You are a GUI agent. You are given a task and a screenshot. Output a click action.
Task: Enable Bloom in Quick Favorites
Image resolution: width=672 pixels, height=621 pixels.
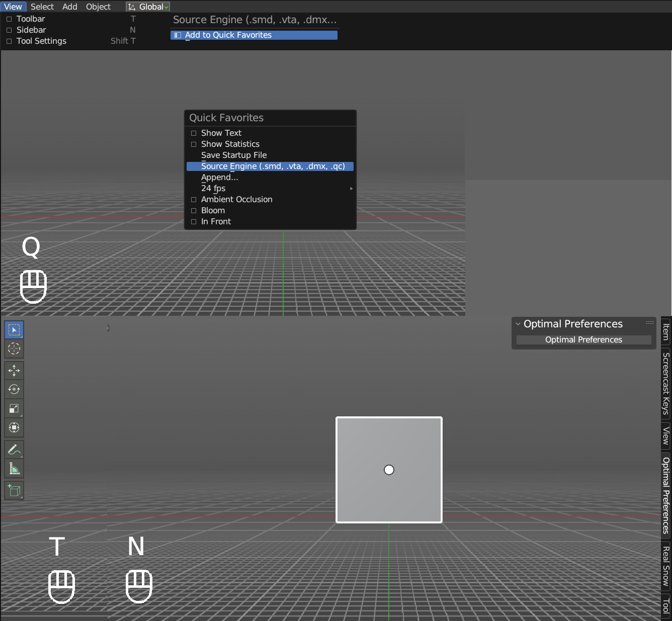(213, 210)
